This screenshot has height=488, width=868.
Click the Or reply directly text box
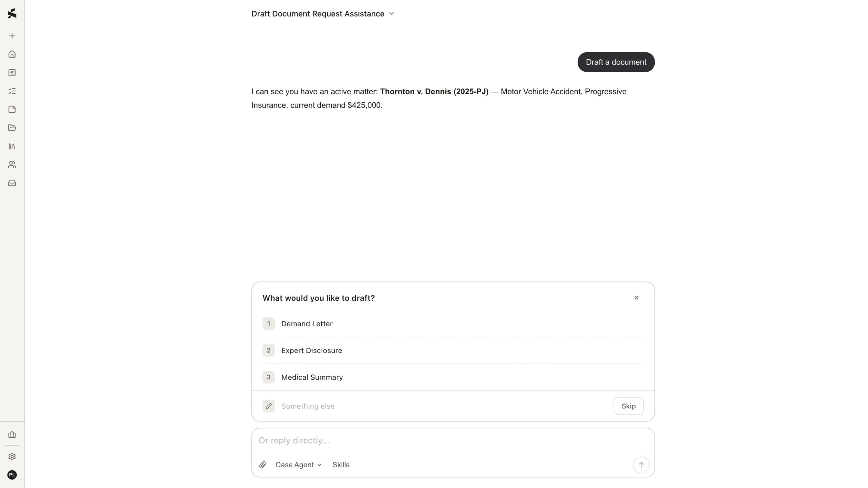(453, 441)
